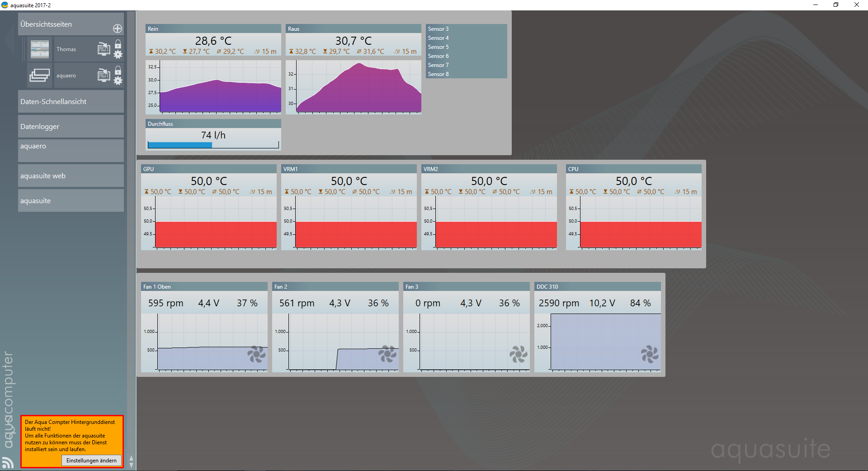Add a new overview page with plus icon
The width and height of the screenshot is (868, 471).
[118, 29]
